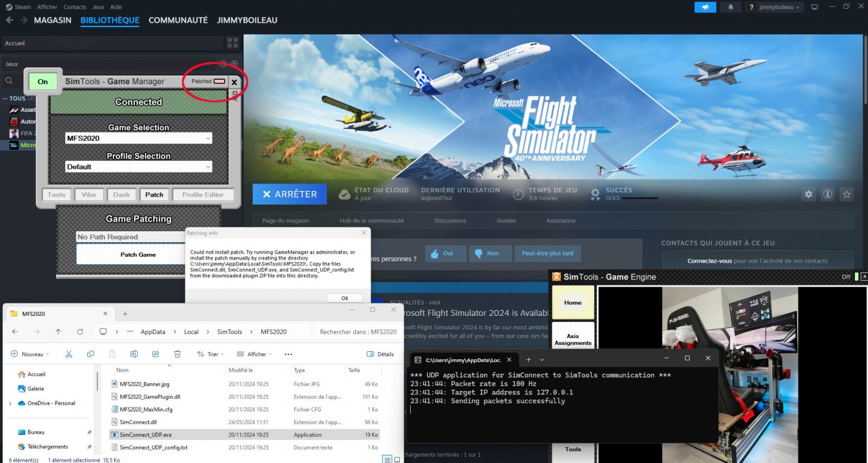This screenshot has height=463, width=868.
Task: Open the Trier sort dropdown
Action: click(x=210, y=354)
